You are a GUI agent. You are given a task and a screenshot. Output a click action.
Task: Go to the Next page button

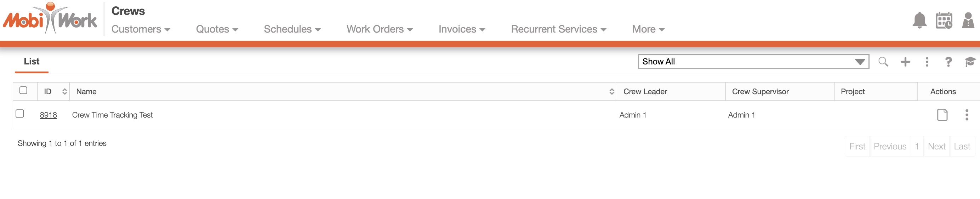936,147
